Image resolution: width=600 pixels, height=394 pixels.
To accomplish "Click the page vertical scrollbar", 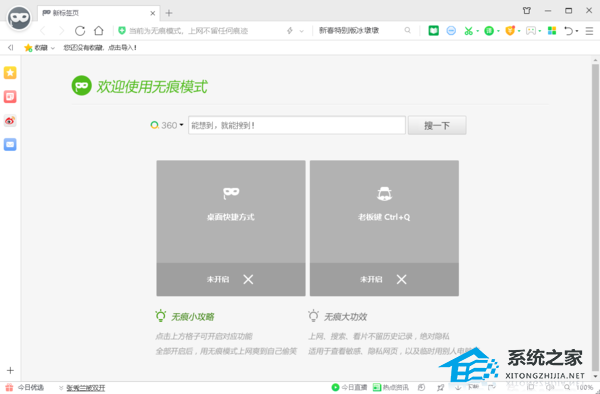I will [595, 217].
